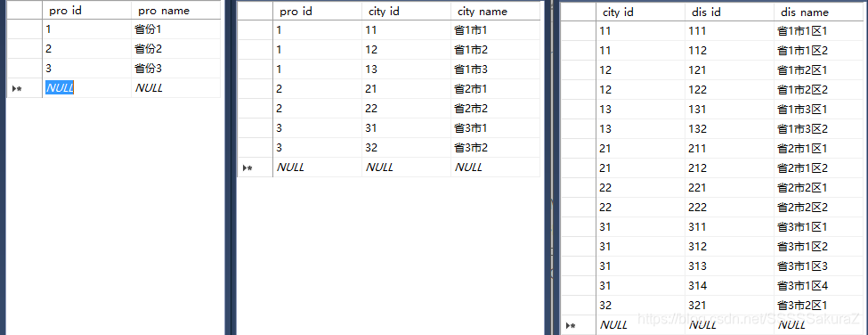The image size is (868, 335).
Task: Select cell 省3市2 in city table
Action: [x=496, y=148]
